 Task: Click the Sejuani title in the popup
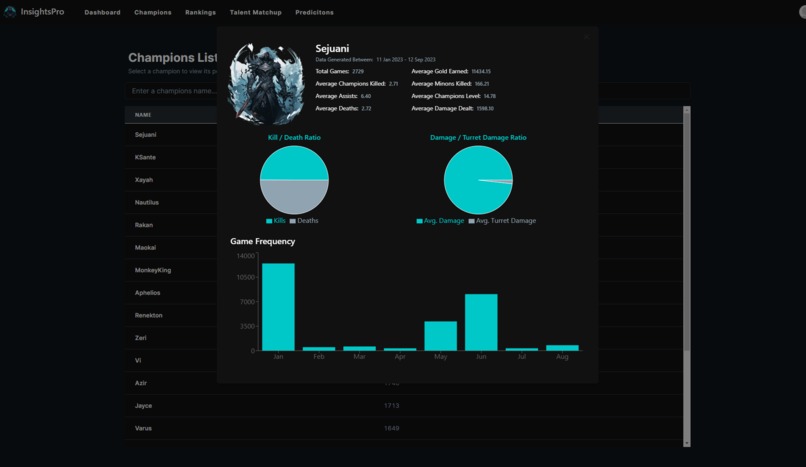click(x=332, y=48)
